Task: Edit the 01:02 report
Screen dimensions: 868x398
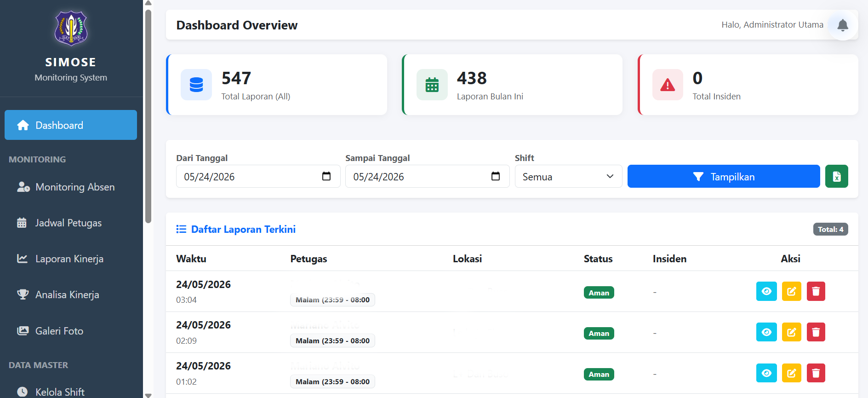Action: [x=792, y=373]
